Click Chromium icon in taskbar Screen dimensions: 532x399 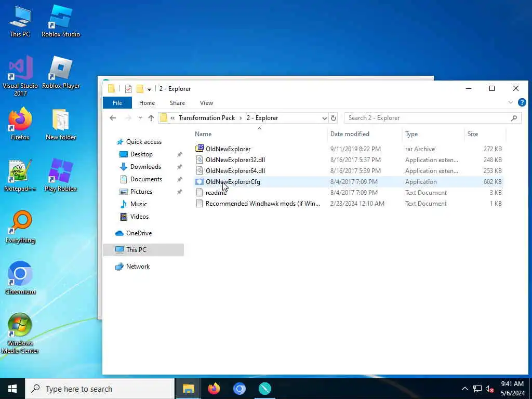coord(239,389)
